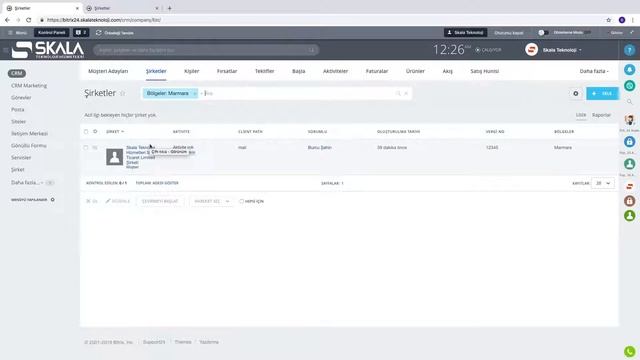640x360 pixels.
Task: Click the green phone call button
Action: click(629, 351)
